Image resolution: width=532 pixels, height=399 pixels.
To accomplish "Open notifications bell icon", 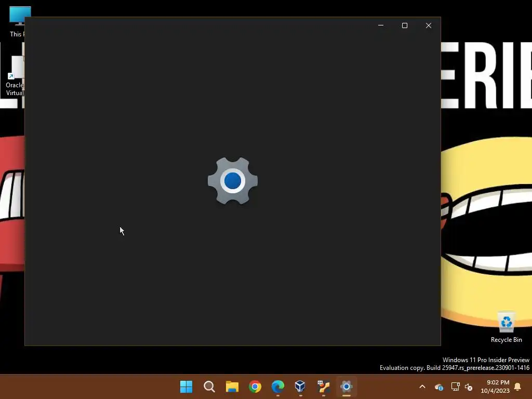I will click(518, 387).
